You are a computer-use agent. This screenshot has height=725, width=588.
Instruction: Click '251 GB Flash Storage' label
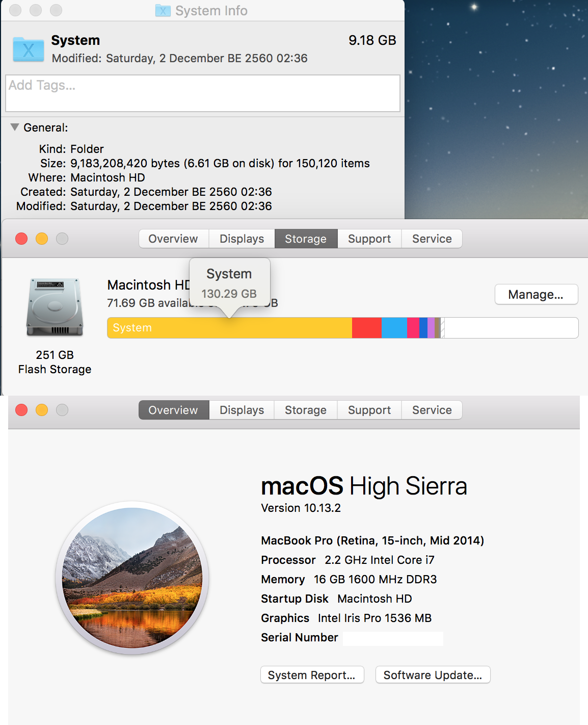pos(55,362)
